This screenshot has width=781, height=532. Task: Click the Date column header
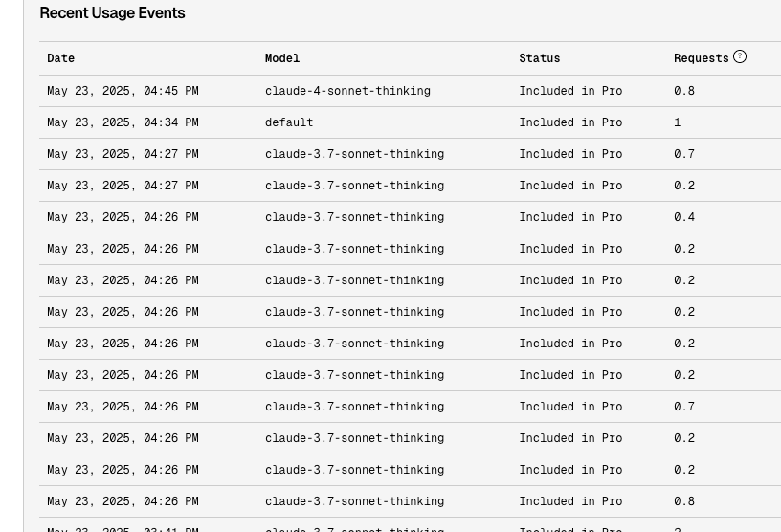(x=60, y=58)
